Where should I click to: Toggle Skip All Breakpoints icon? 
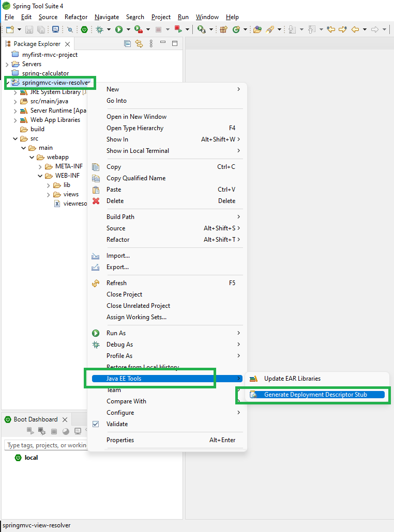[x=70, y=29]
